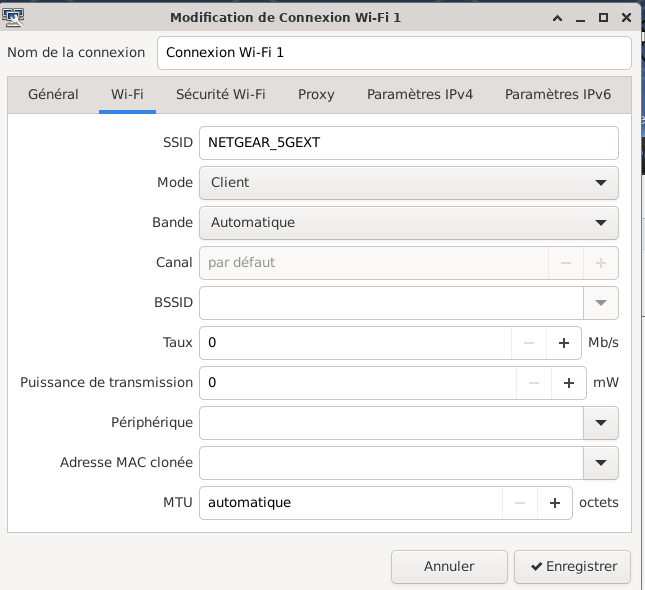
Task: Open the Mode dropdown showing Client
Action: click(x=408, y=183)
